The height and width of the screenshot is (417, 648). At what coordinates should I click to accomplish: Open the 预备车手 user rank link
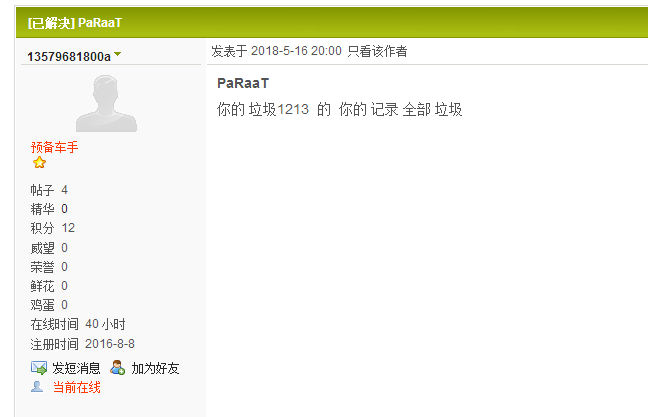pyautogui.click(x=54, y=147)
